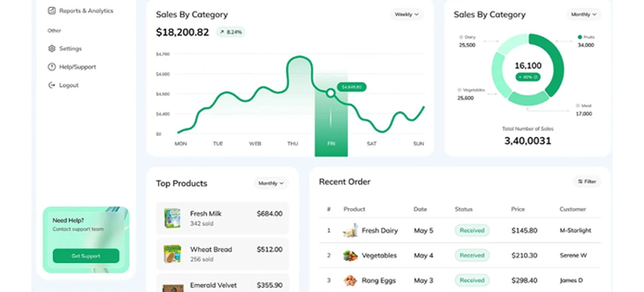Click Received status for Vegetables order

pyautogui.click(x=472, y=256)
